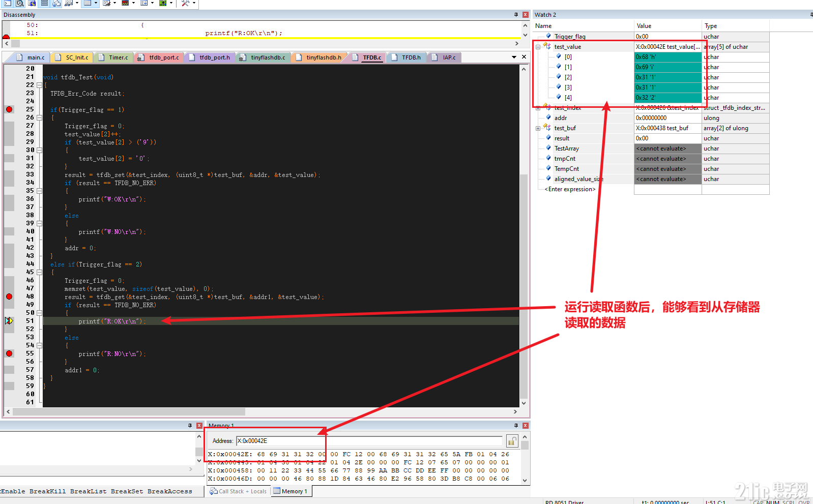Viewport: 813px width, 504px height.
Task: Open the Toolbox dropdown arrow
Action: [194, 3]
